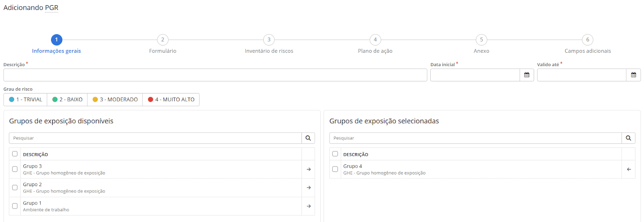Choose risk grade 1 - TRIVIAL
Image resolution: width=644 pixels, height=222 pixels.
pyautogui.click(x=25, y=100)
